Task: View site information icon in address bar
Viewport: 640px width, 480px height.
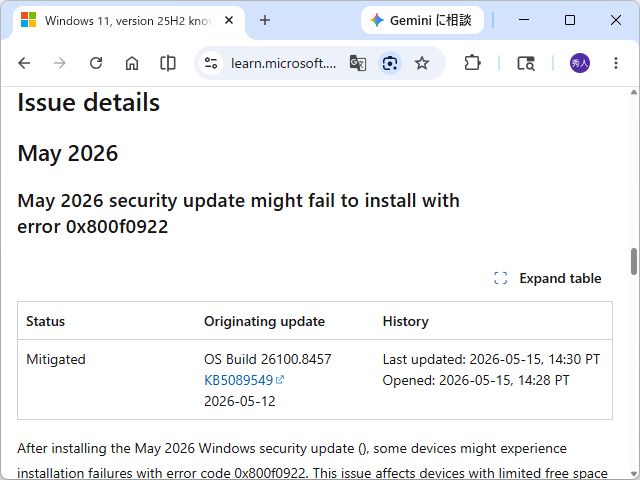Action: (x=211, y=63)
